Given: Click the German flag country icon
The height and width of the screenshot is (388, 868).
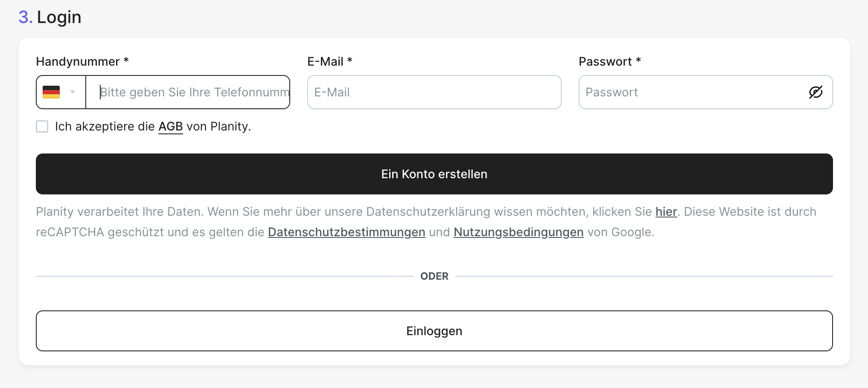Looking at the screenshot, I should tap(51, 92).
